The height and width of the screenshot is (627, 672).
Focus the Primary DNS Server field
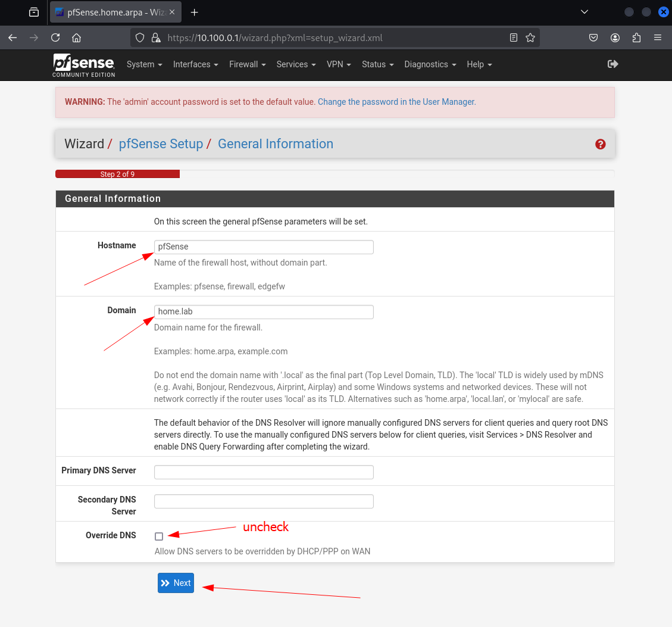(x=264, y=472)
